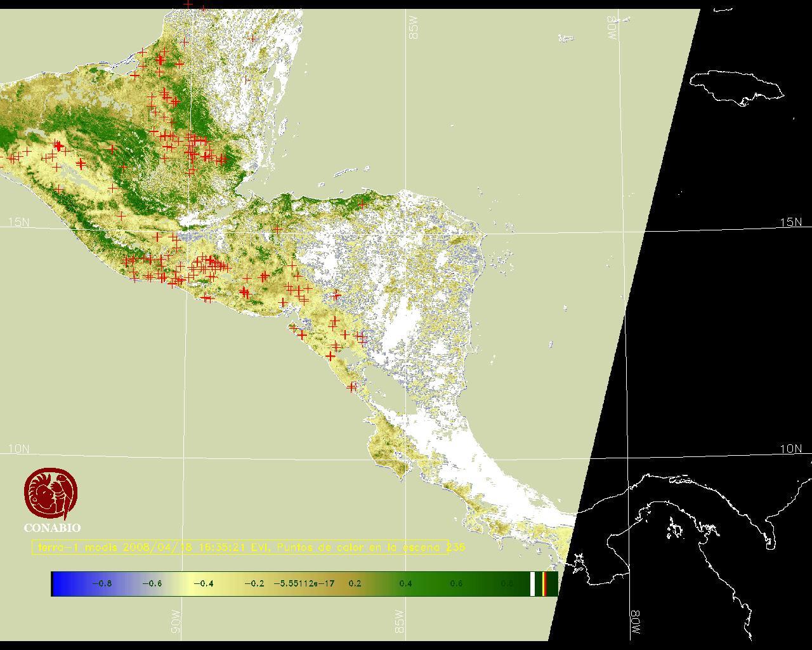Click the -0.4 value on color scale
The height and width of the screenshot is (650, 812).
[202, 583]
